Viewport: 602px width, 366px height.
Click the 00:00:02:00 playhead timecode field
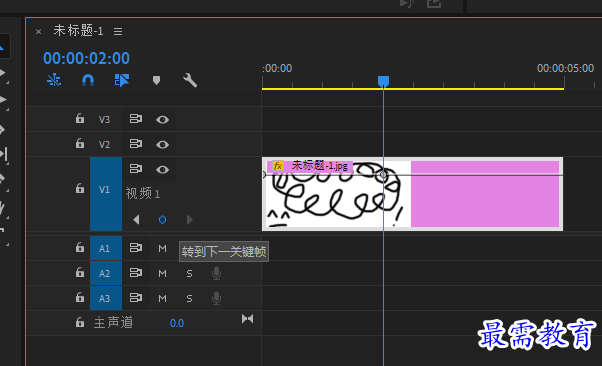86,58
